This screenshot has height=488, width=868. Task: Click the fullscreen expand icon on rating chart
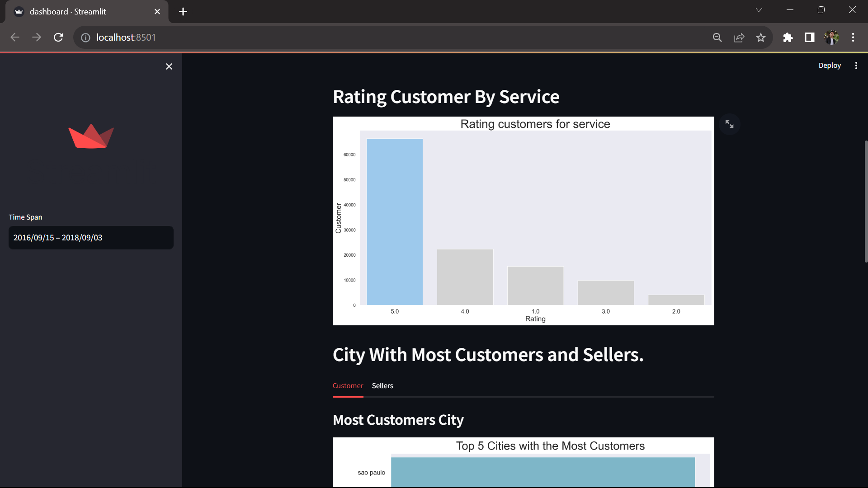[x=729, y=124]
